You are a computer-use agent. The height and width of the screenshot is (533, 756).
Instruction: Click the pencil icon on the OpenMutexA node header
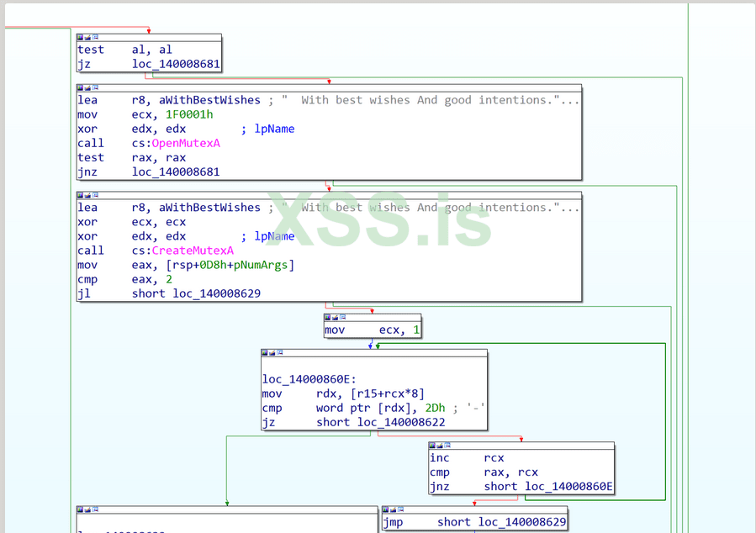pyautogui.click(x=87, y=87)
